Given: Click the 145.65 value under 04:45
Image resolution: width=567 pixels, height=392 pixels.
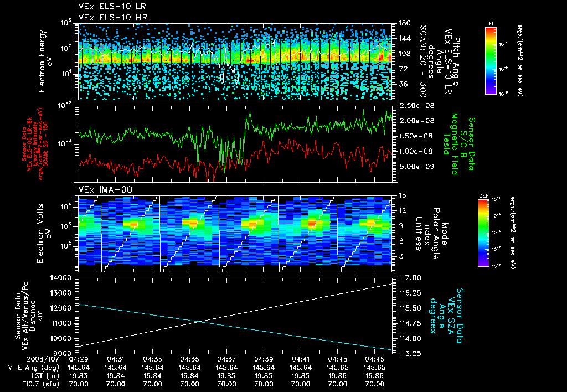Looking at the screenshot, I should coord(374,368).
